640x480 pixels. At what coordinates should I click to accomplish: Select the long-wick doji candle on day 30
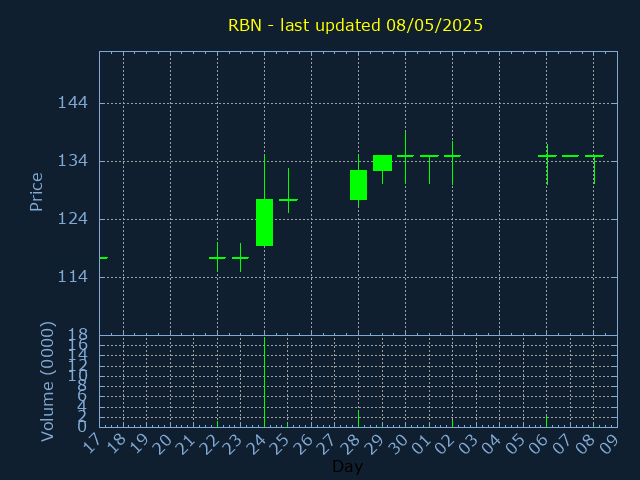(405, 156)
